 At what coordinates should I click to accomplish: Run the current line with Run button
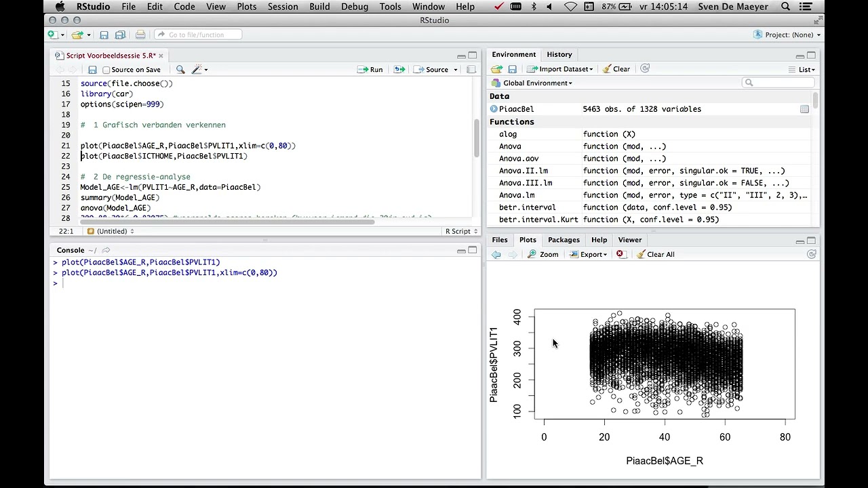(370, 69)
